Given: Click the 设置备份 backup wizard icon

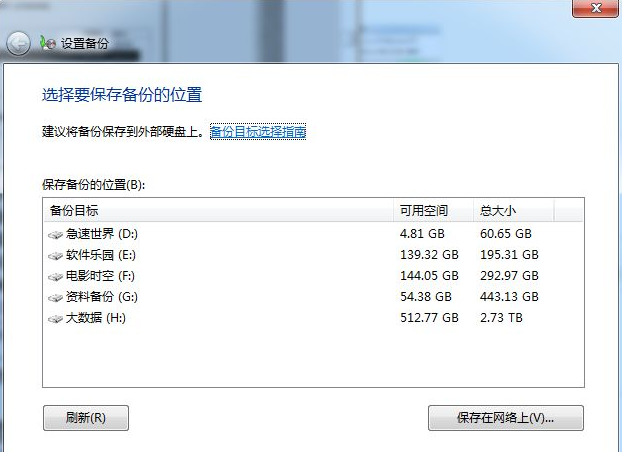Looking at the screenshot, I should click(48, 43).
